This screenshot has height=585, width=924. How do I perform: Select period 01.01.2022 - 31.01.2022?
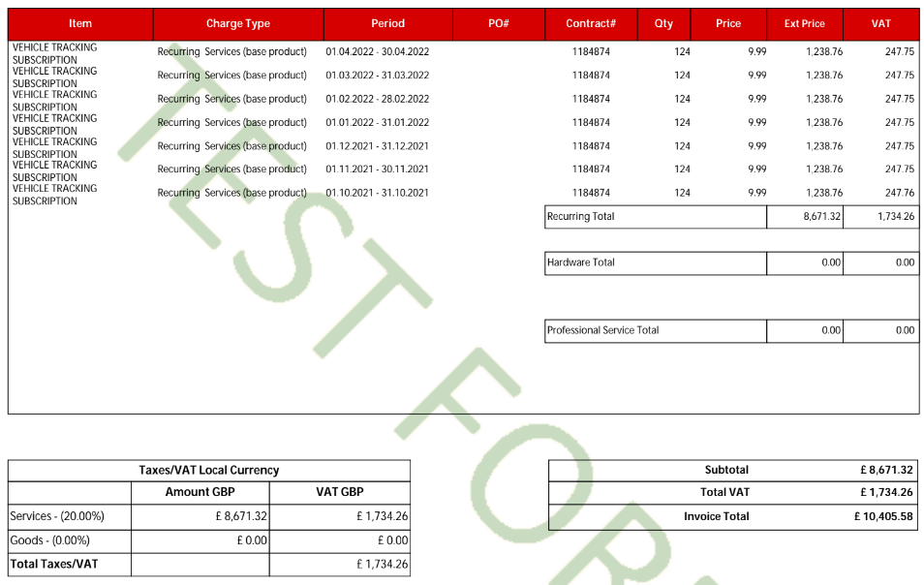pos(377,123)
